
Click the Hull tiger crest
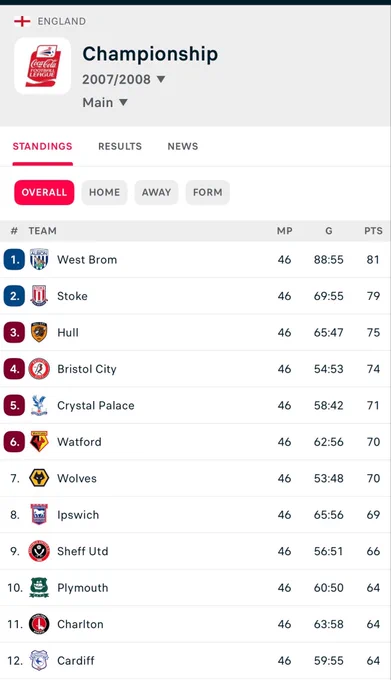(x=39, y=332)
